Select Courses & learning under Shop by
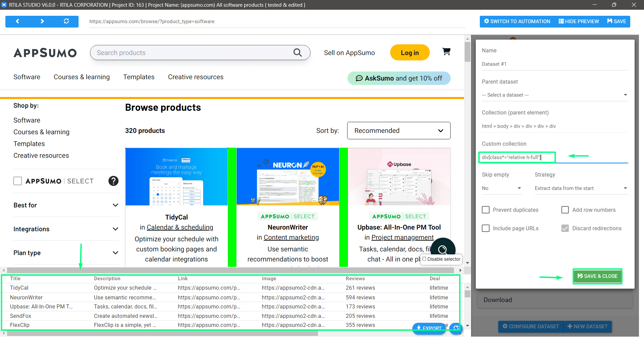644x342 pixels. coord(41,132)
